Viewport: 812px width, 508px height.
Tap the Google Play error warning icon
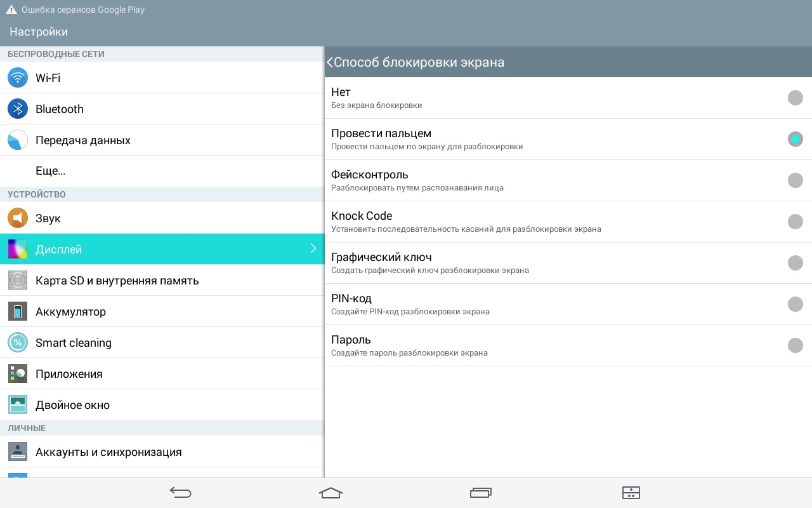click(11, 10)
